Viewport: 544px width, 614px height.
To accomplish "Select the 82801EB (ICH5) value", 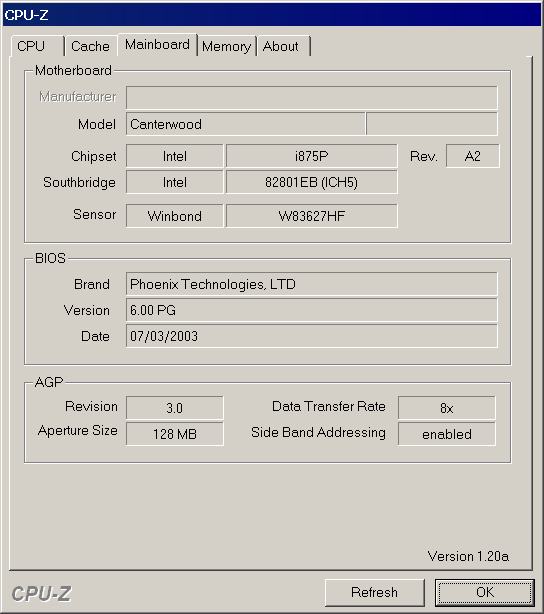I will tap(312, 182).
